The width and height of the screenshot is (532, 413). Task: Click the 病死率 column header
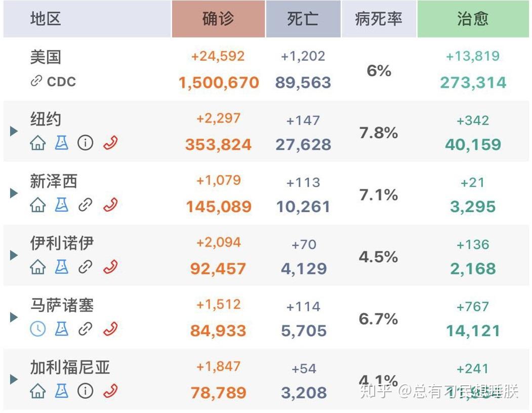(x=379, y=19)
